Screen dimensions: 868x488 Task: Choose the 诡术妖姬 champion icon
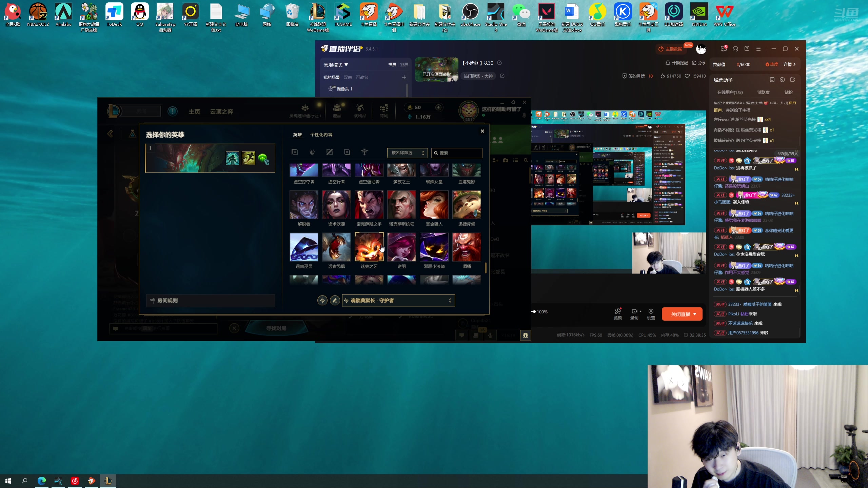point(336,204)
